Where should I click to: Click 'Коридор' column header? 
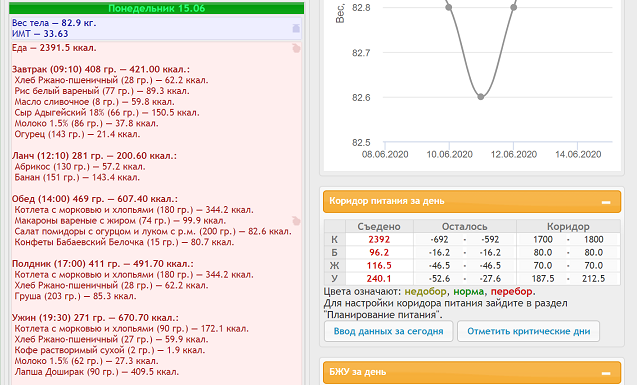(x=568, y=227)
